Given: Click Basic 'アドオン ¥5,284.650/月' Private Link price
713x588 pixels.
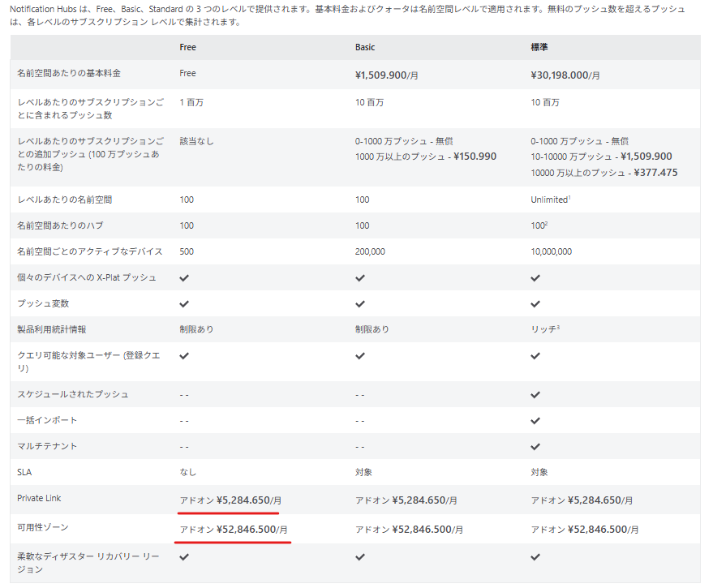Looking at the screenshot, I should pyautogui.click(x=406, y=500).
